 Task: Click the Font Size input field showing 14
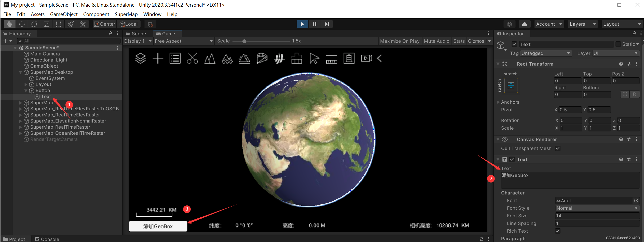coord(597,216)
